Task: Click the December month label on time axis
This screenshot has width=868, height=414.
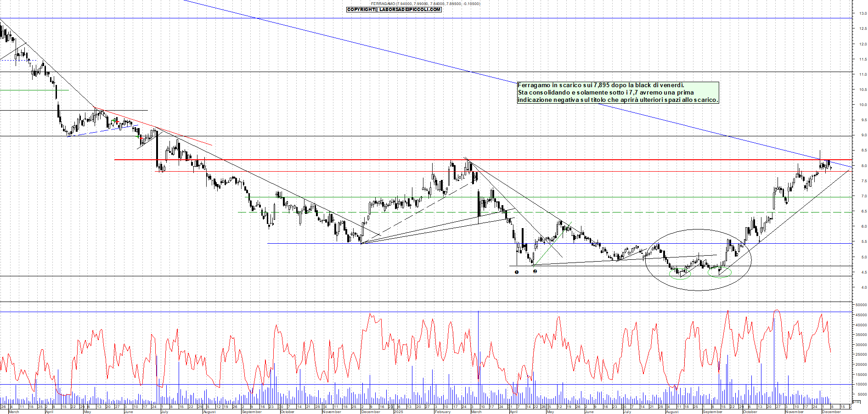Action: (x=831, y=412)
